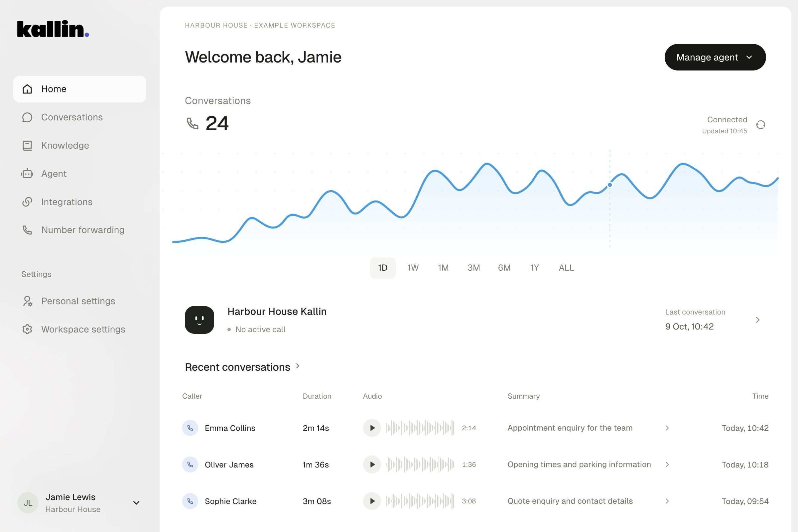
Task: Click the Recent conversations heading link
Action: pos(237,367)
